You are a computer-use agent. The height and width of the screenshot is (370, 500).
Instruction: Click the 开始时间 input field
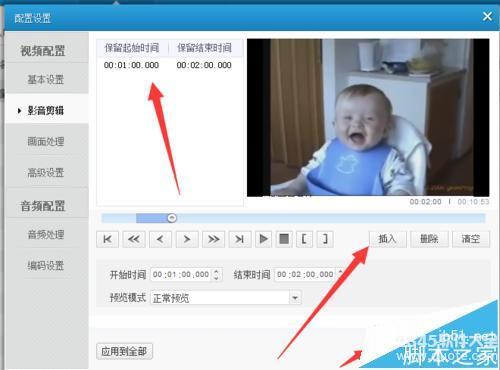181,275
